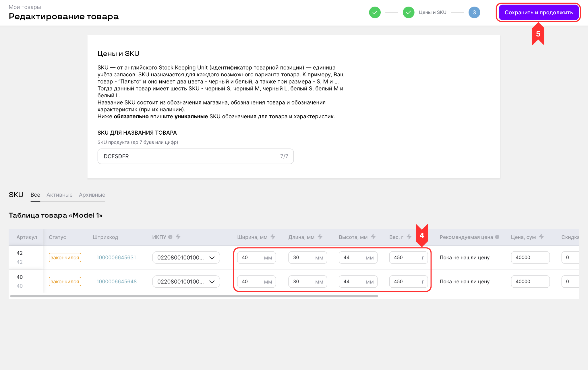Click the height field in row 40

click(358, 282)
